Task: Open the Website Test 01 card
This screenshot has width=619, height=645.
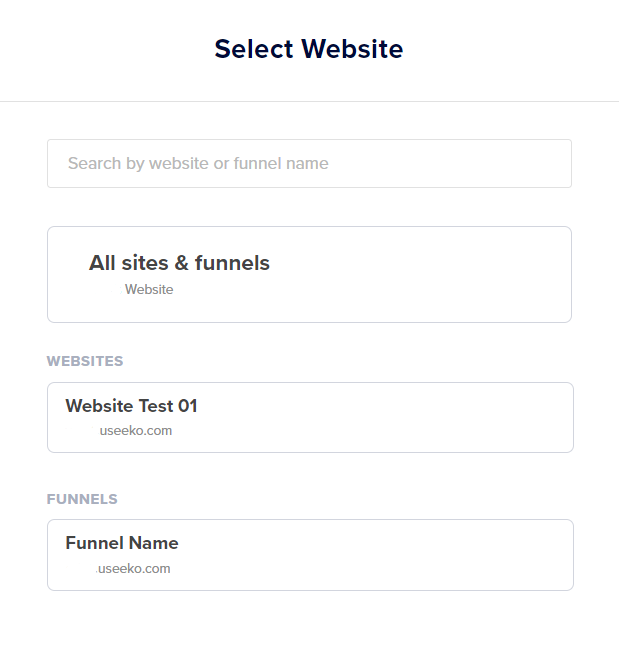Action: pos(310,417)
